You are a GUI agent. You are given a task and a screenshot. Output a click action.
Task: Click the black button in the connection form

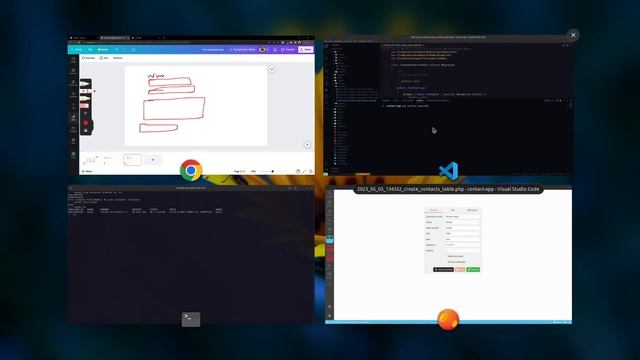point(444,269)
